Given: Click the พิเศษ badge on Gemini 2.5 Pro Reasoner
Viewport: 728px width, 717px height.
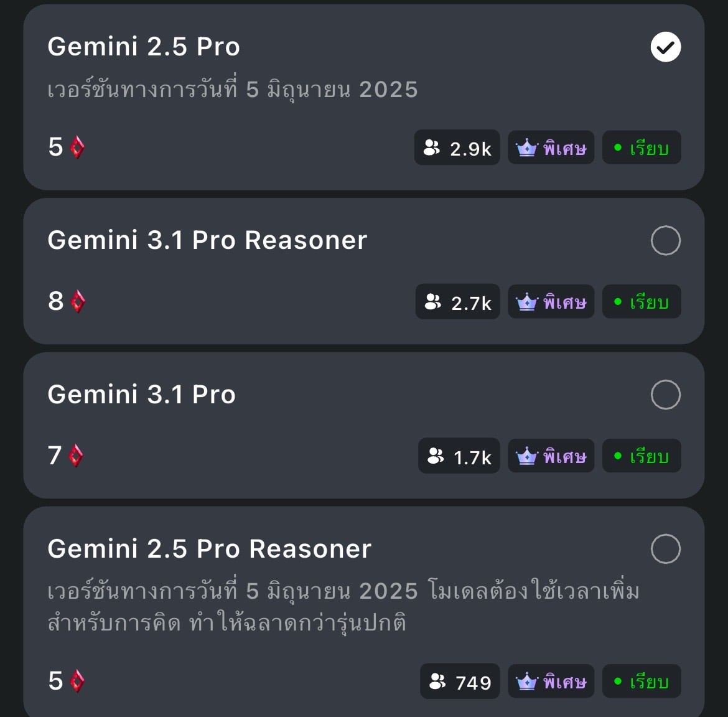Looking at the screenshot, I should coord(551,682).
